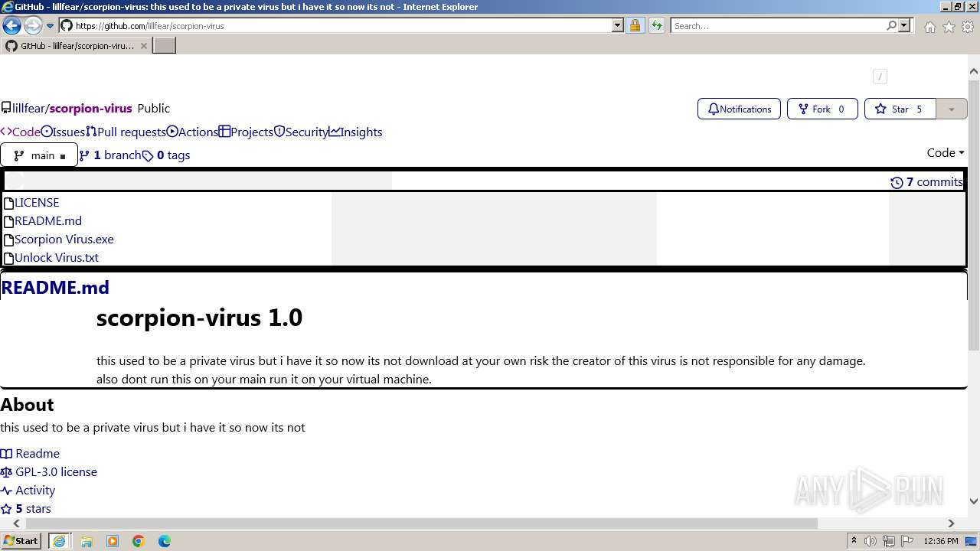Open the media player taskbar icon
This screenshot has height=551, width=980.
(x=113, y=541)
